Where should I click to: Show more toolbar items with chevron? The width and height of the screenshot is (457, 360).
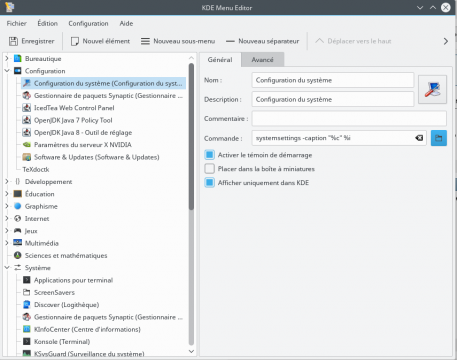446,41
